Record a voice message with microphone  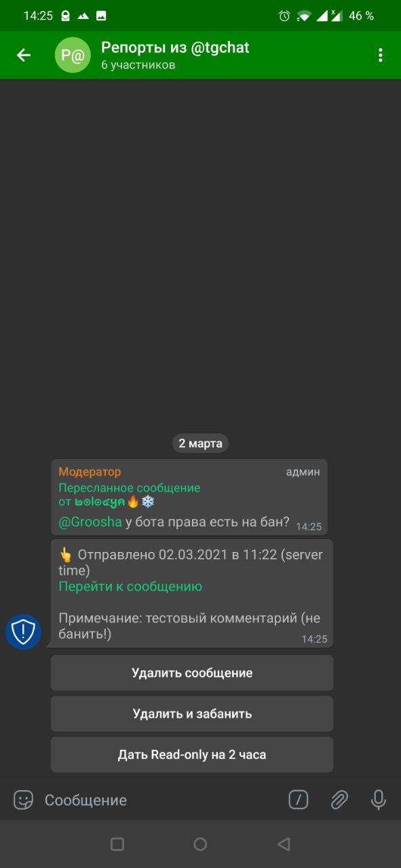click(379, 800)
